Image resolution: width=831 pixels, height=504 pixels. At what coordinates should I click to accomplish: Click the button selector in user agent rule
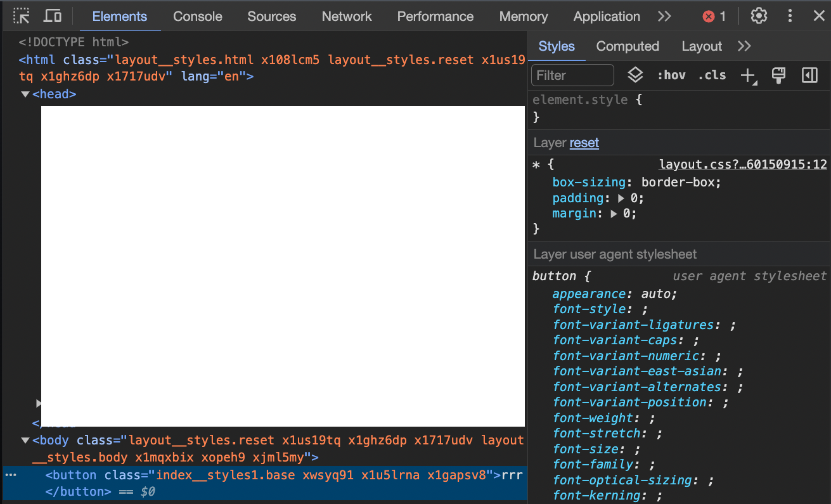click(x=554, y=276)
